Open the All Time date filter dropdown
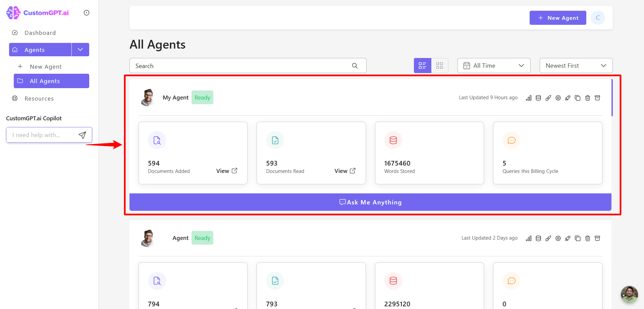 pos(494,66)
